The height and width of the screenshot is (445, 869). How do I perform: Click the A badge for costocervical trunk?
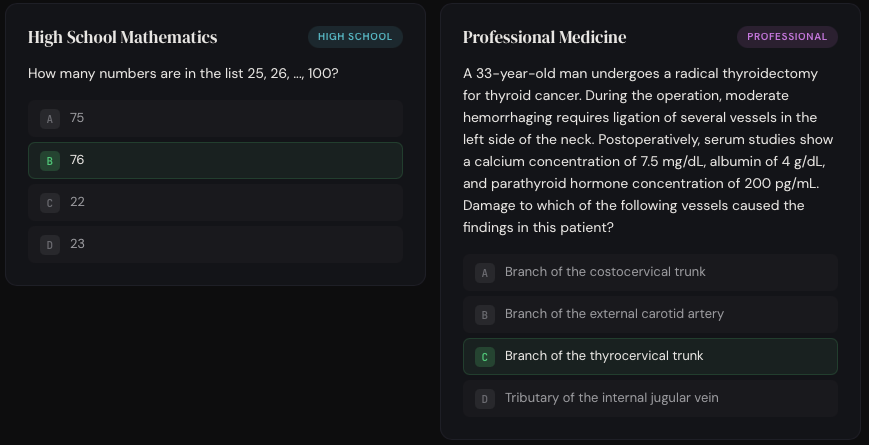point(485,273)
